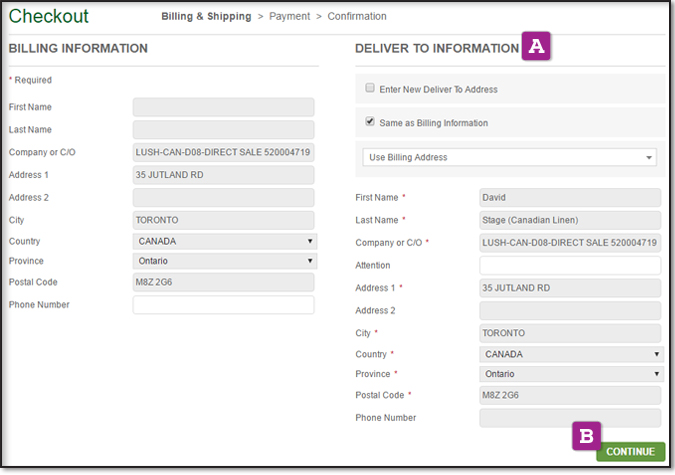Click the purple A callout marker

[x=536, y=47]
